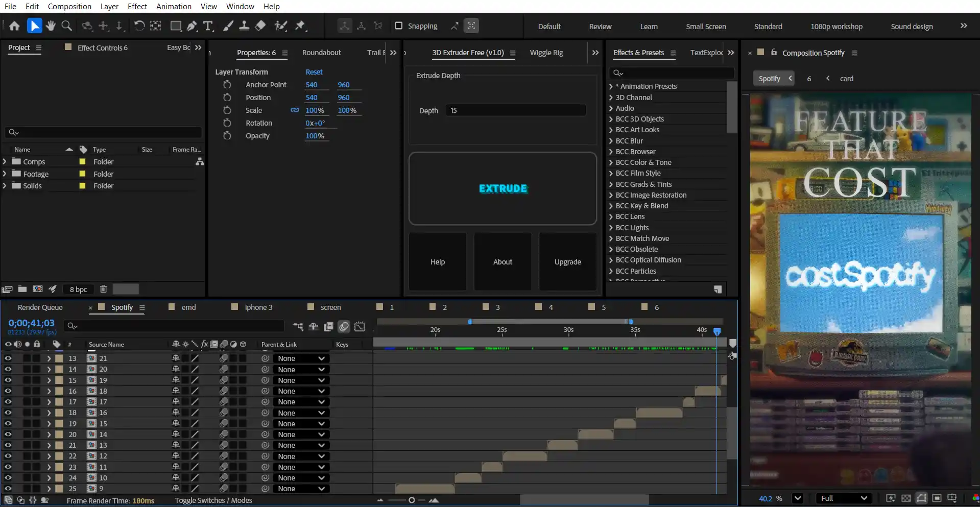Image resolution: width=980 pixels, height=507 pixels.
Task: Click the EXTRUDE button
Action: point(503,188)
